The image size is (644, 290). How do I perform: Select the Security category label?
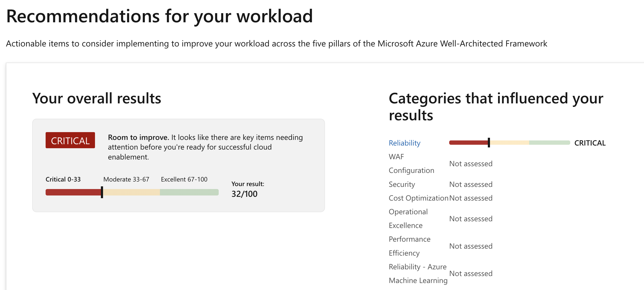[x=402, y=184]
